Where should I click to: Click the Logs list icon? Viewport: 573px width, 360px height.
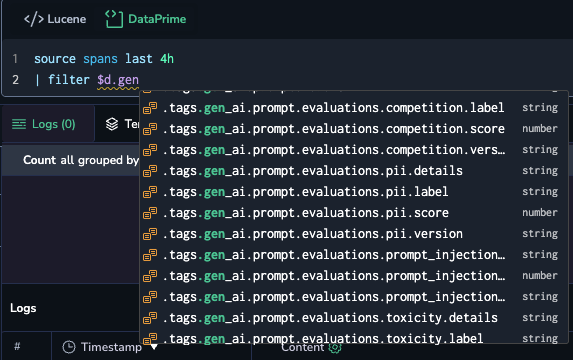tap(19, 124)
